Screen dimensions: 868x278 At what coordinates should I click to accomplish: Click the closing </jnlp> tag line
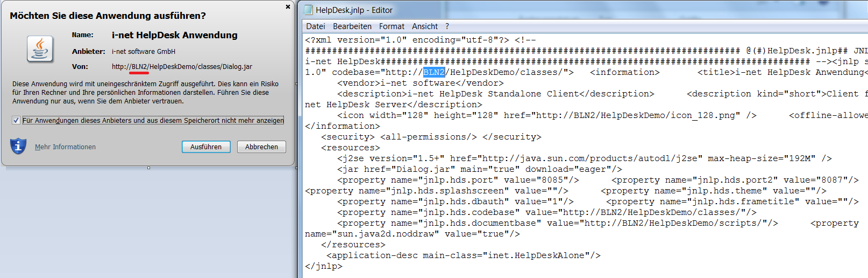[323, 266]
